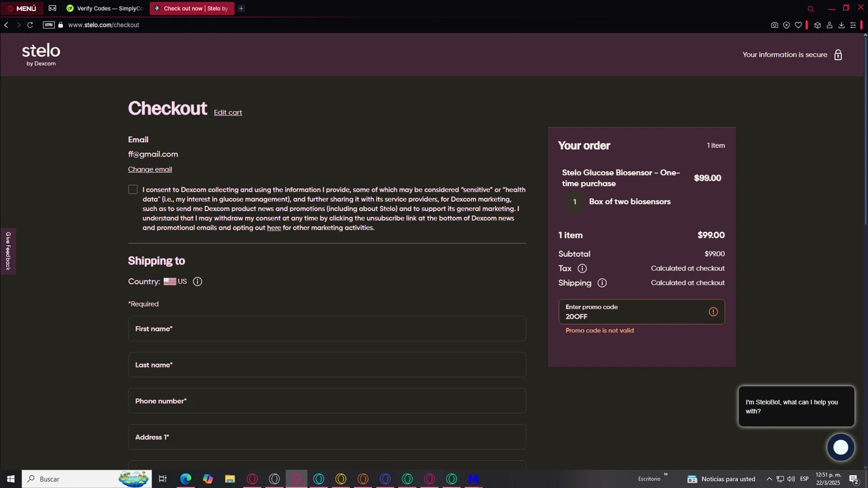Click the Phone number input field
Viewport: 868px width, 488px height.
pos(327,401)
